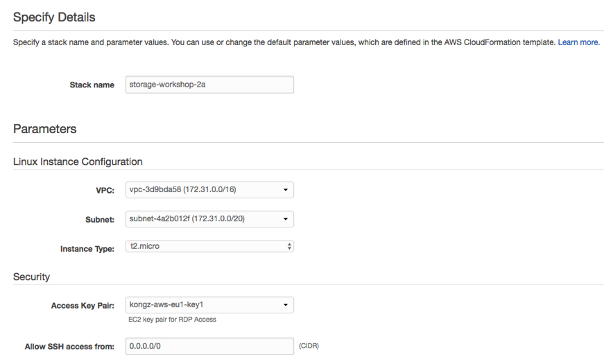Click the Stack name input field

[x=209, y=85]
